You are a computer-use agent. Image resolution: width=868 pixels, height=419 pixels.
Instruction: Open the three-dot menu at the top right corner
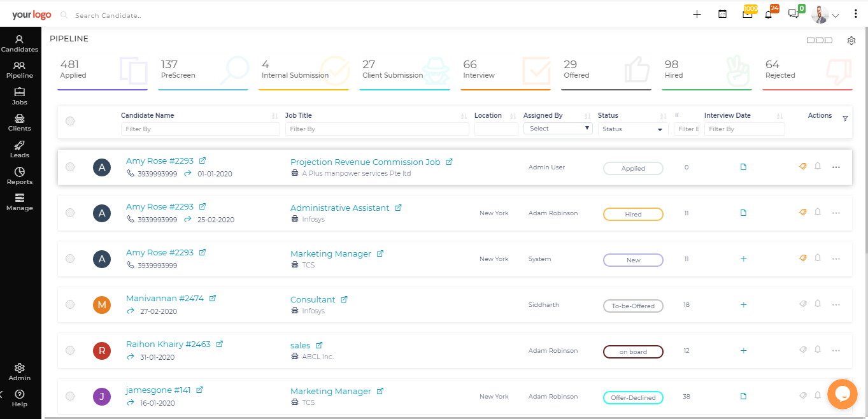pyautogui.click(x=855, y=13)
